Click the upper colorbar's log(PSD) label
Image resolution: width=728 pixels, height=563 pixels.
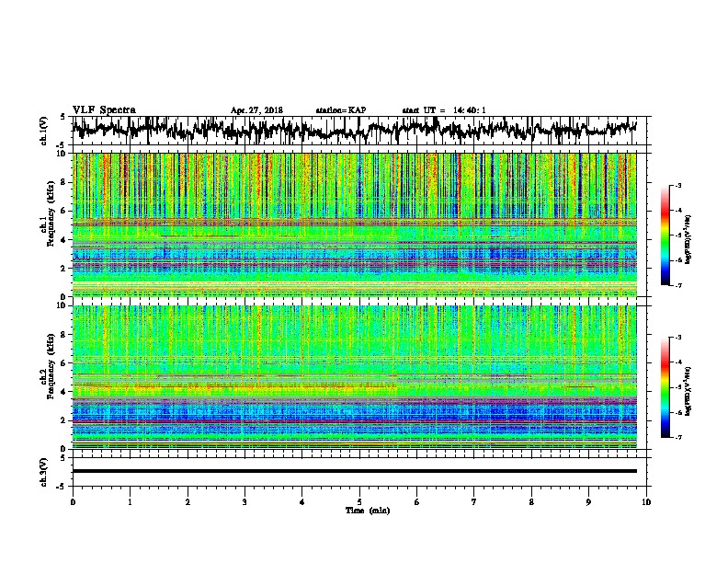688,240
